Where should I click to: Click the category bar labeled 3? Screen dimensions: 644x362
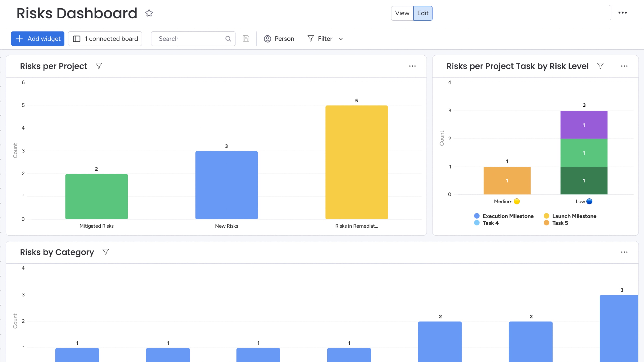click(619, 328)
